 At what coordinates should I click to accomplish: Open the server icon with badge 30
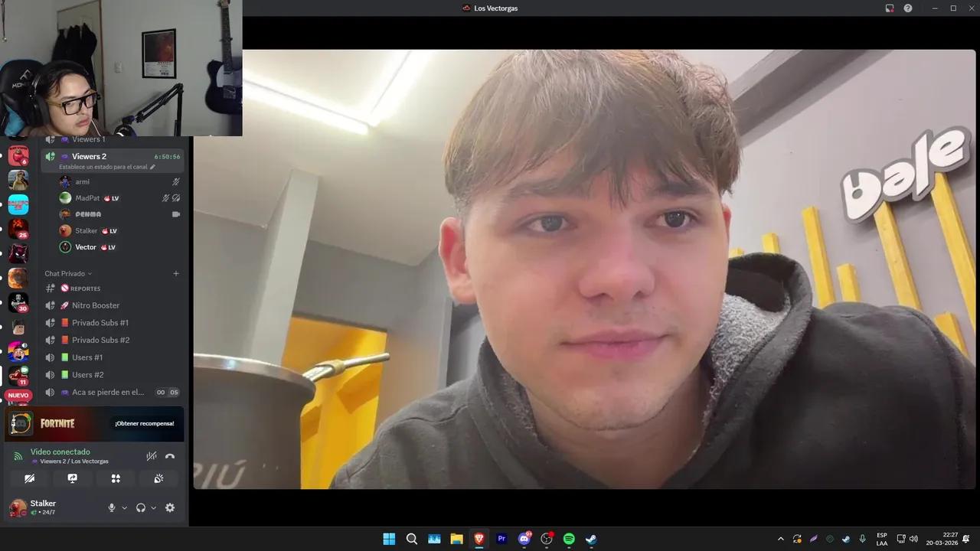[x=18, y=302]
